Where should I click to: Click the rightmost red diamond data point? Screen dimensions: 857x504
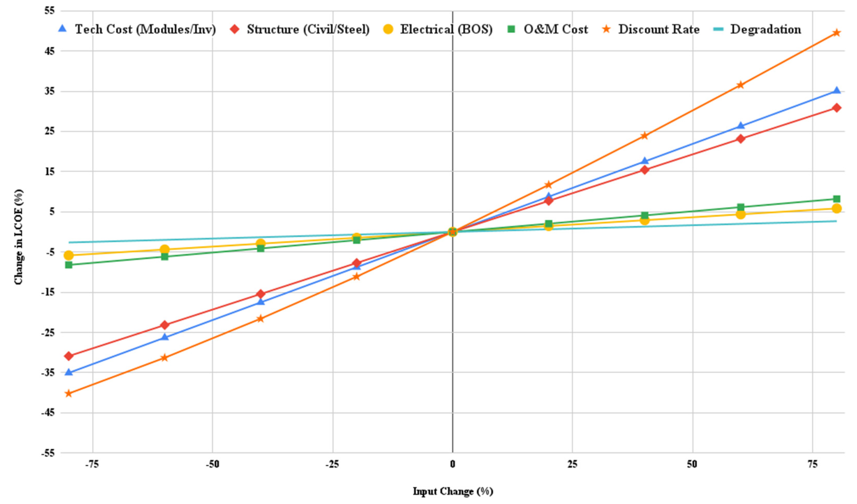(x=837, y=108)
